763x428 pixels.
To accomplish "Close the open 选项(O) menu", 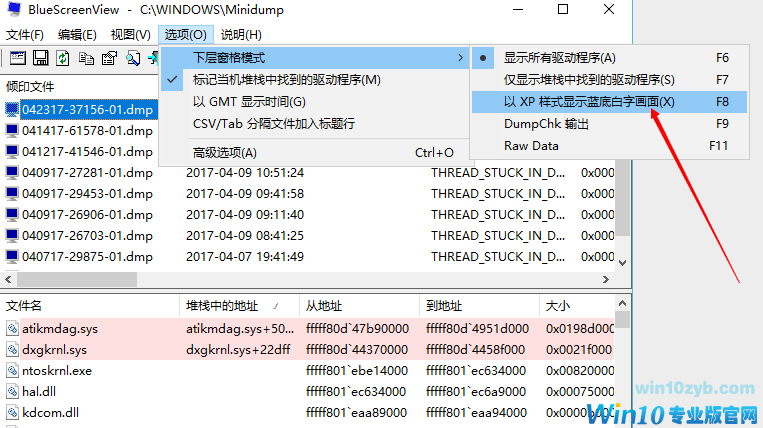I will click(x=185, y=35).
